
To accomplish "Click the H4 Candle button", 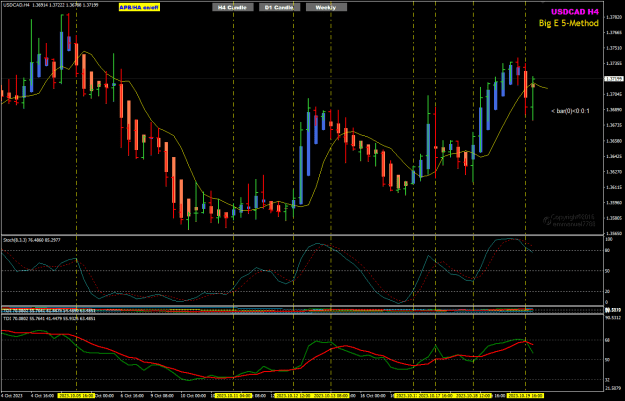I will coord(232,7).
